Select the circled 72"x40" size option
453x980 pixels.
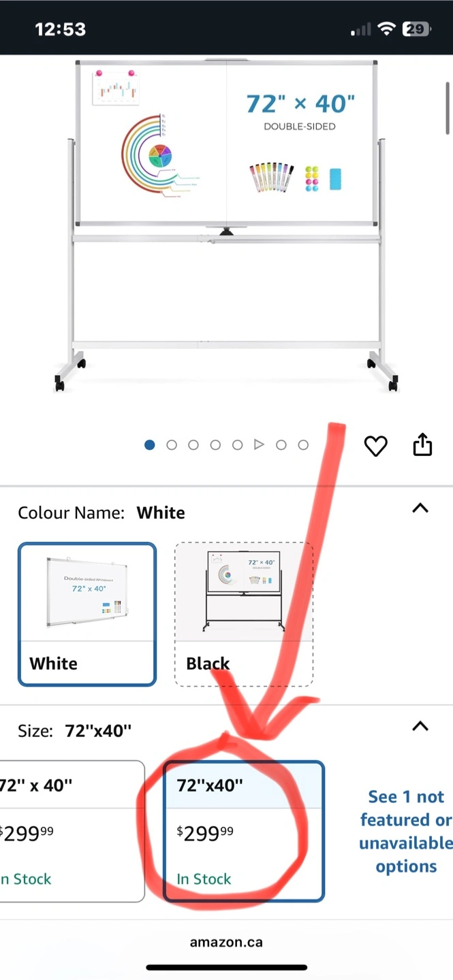point(244,831)
